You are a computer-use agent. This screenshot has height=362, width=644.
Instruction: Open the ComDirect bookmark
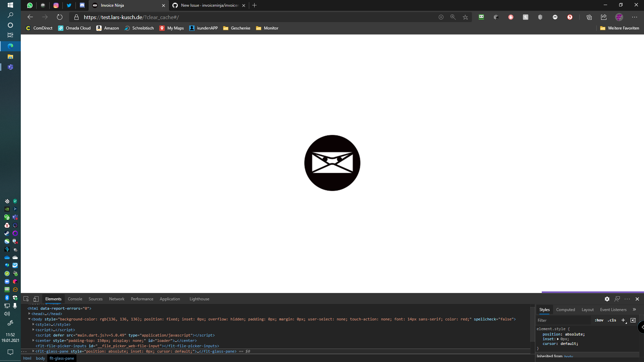pos(39,28)
